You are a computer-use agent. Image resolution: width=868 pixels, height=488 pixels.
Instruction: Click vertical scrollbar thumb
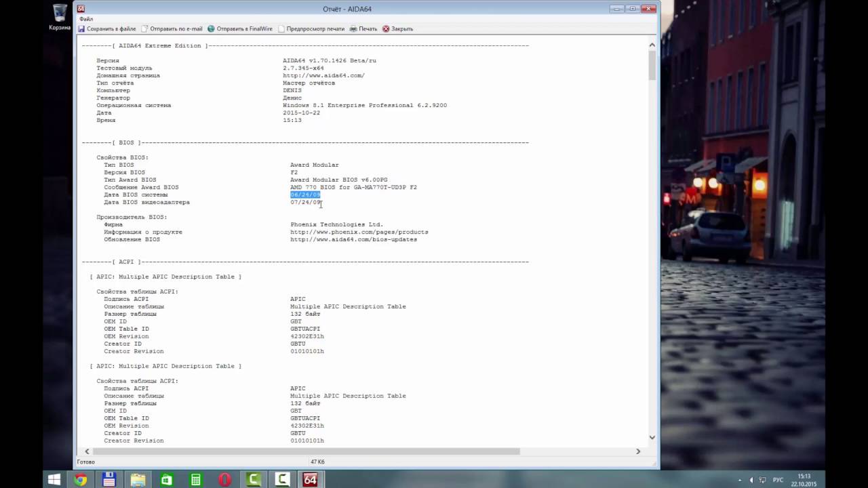pyautogui.click(x=652, y=65)
